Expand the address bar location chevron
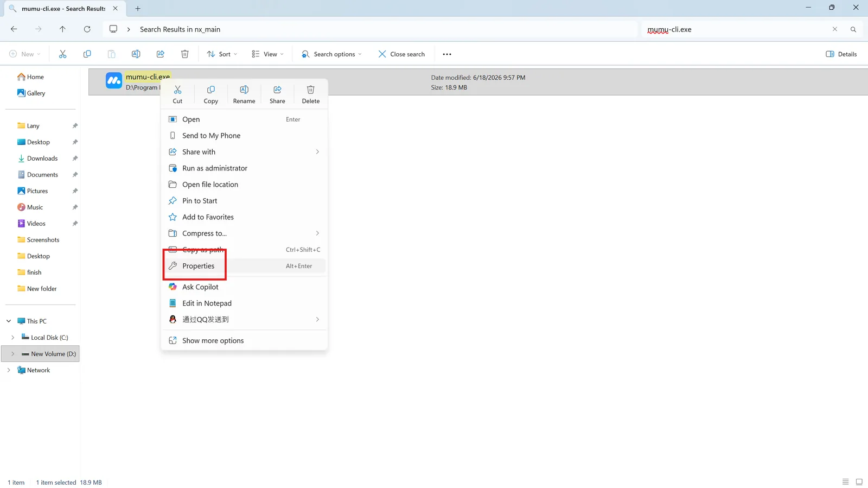This screenshot has width=868, height=488. (129, 29)
